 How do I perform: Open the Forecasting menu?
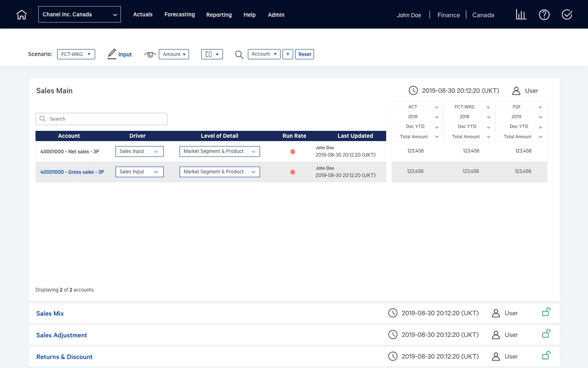coord(180,14)
